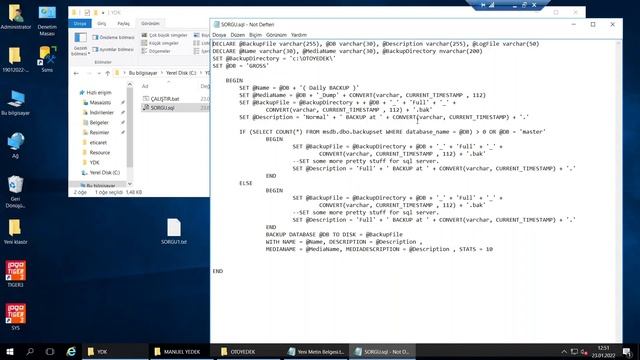
Task: Click the navigation pane scroll-down arrow
Action: click(130, 184)
